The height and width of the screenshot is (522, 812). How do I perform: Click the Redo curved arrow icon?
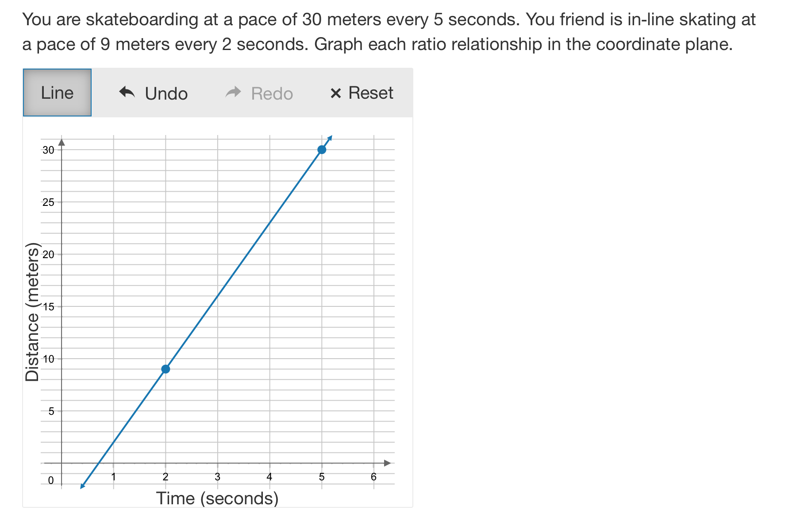pos(233,92)
